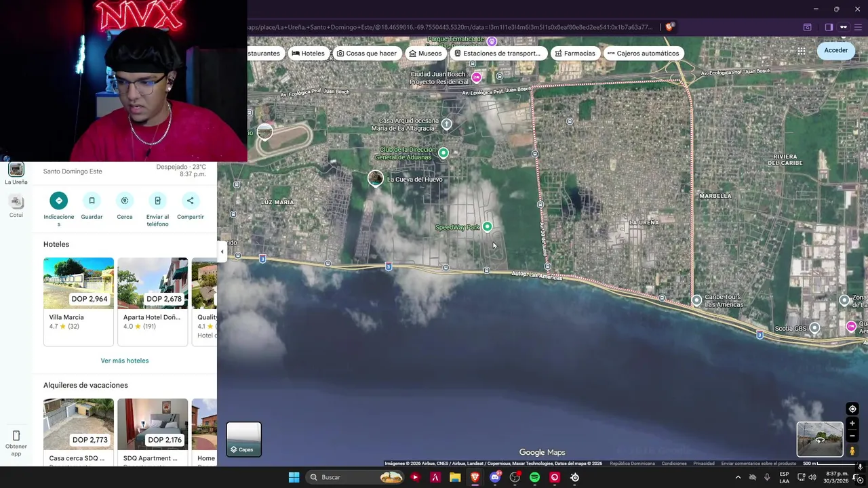Click the taskbar microphone tray icon

point(767,477)
